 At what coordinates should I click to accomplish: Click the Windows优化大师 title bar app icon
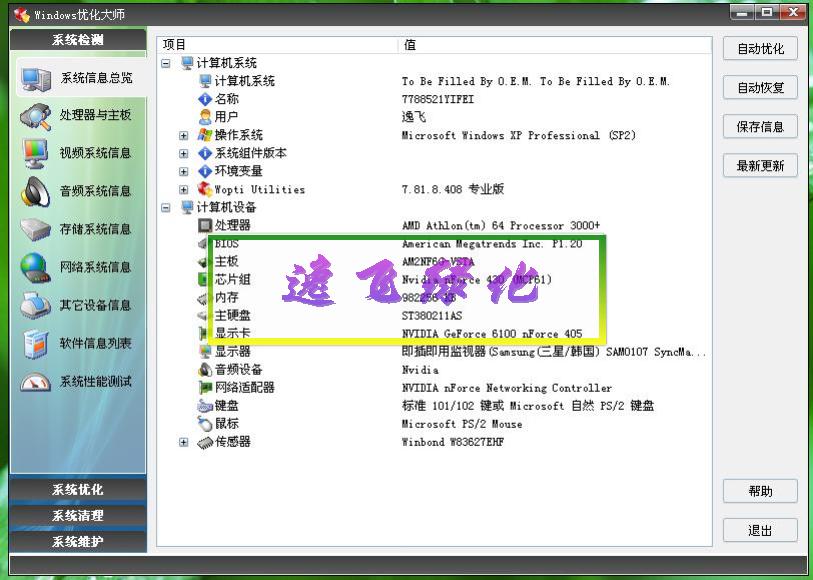click(x=22, y=15)
